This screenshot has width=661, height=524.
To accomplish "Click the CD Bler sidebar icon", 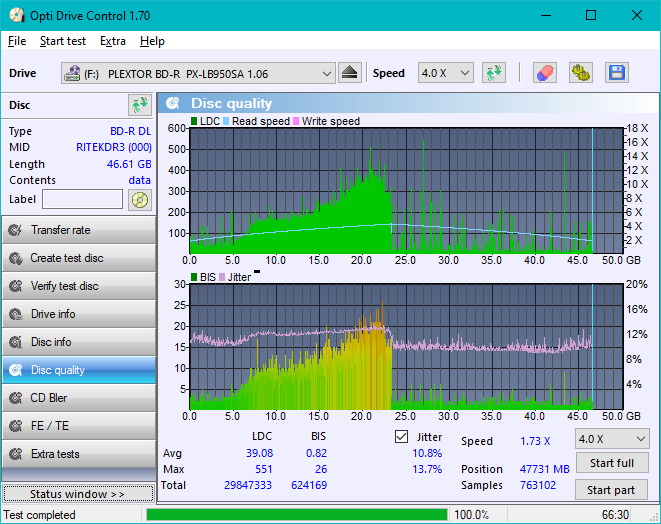I will (16, 398).
